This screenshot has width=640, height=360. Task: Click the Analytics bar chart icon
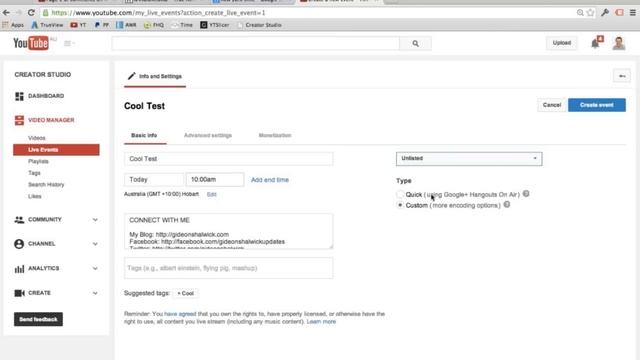pyautogui.click(x=19, y=269)
